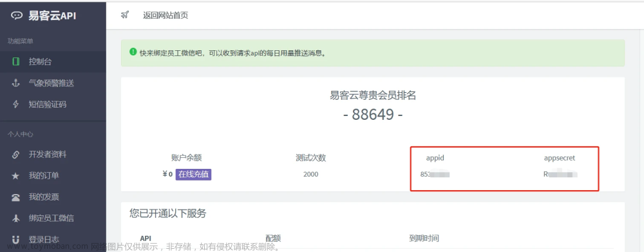Click the 返回网站首页 link
Screen dimensions: 644x252
pos(166,15)
